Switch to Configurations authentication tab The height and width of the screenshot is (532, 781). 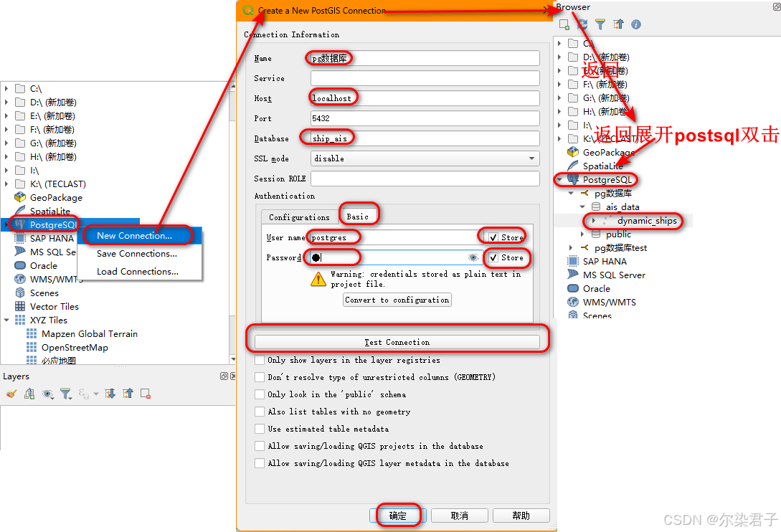[x=299, y=217]
